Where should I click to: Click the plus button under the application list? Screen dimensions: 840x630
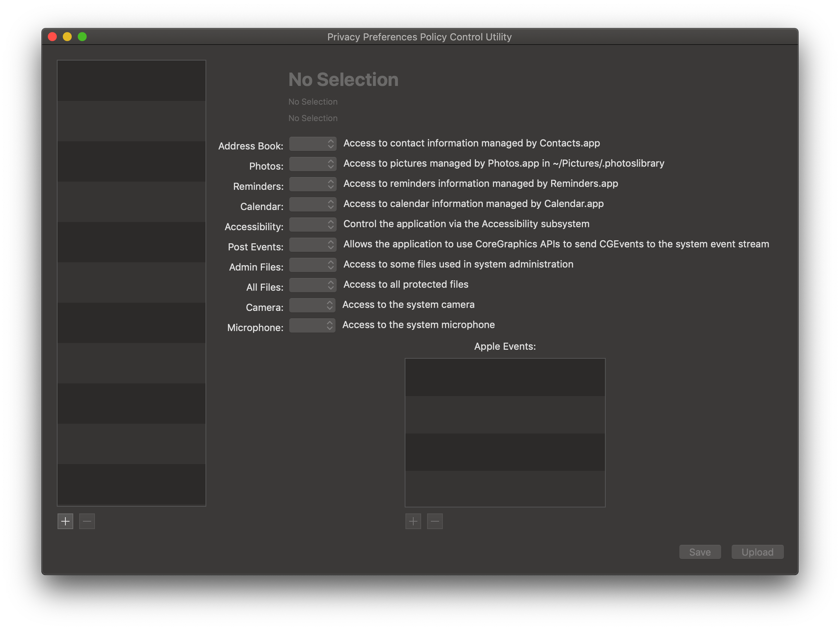click(65, 521)
